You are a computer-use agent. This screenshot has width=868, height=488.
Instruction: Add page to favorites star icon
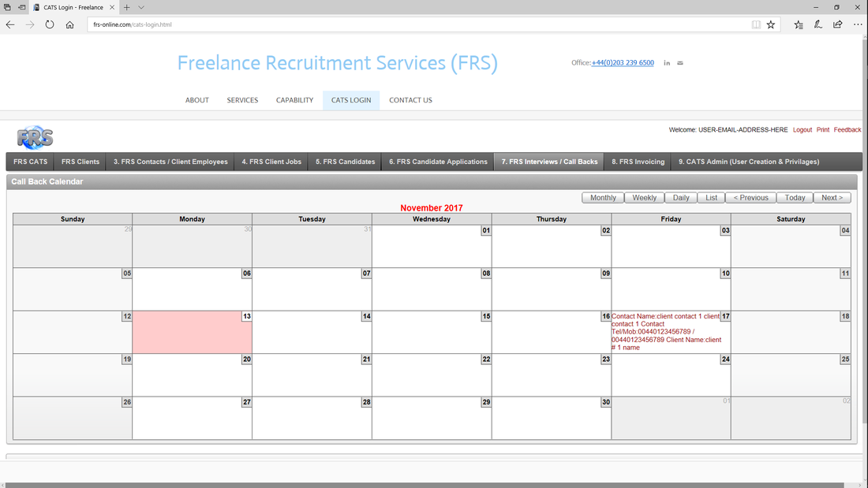(771, 24)
